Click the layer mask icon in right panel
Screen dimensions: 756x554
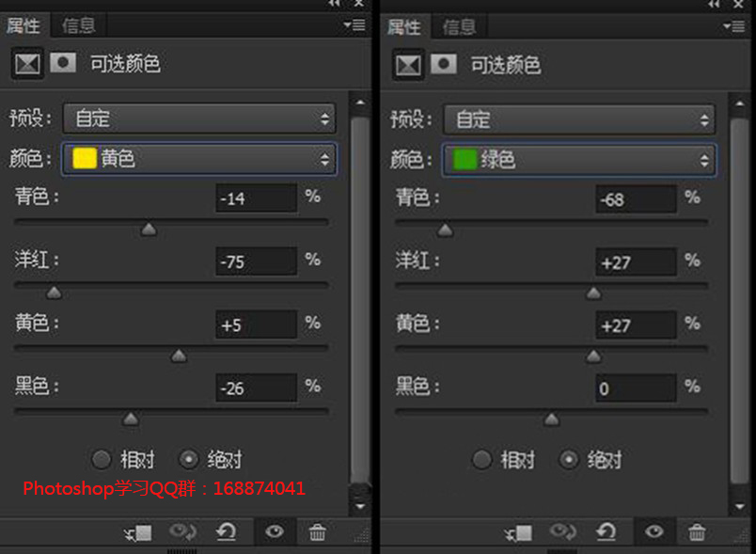(444, 64)
